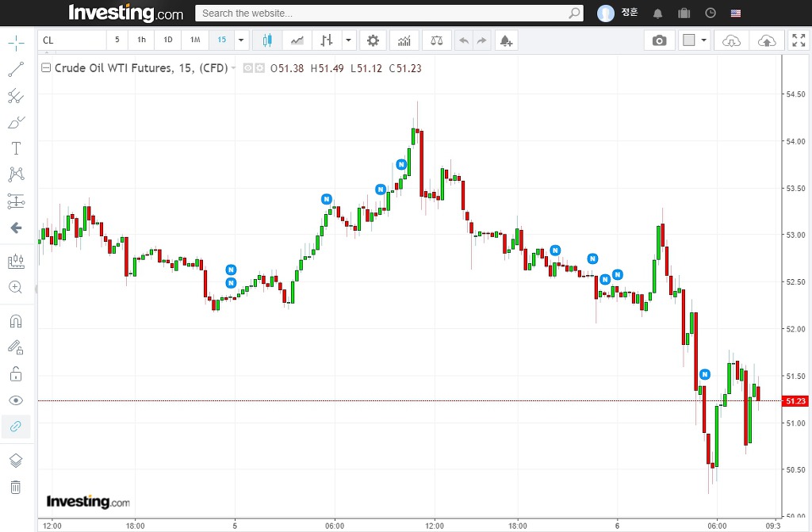Select the candlestick chart style
Screen dimensions: 812x532
(267, 40)
